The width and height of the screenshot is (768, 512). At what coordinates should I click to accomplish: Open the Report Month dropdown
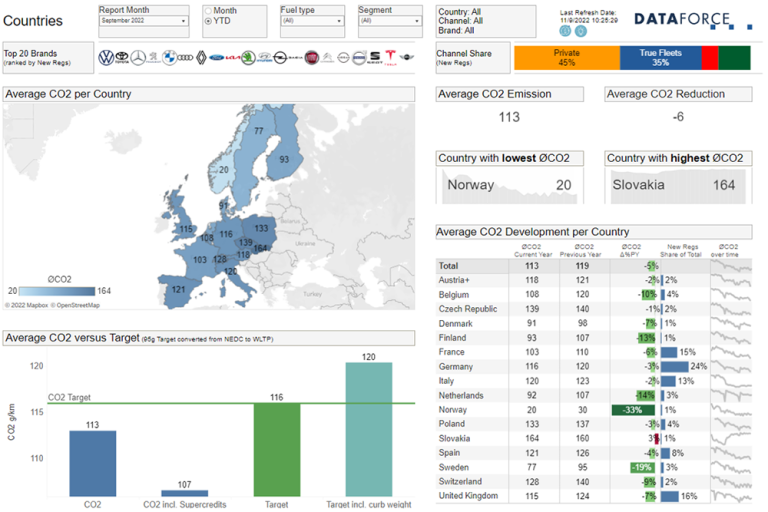coord(143,20)
